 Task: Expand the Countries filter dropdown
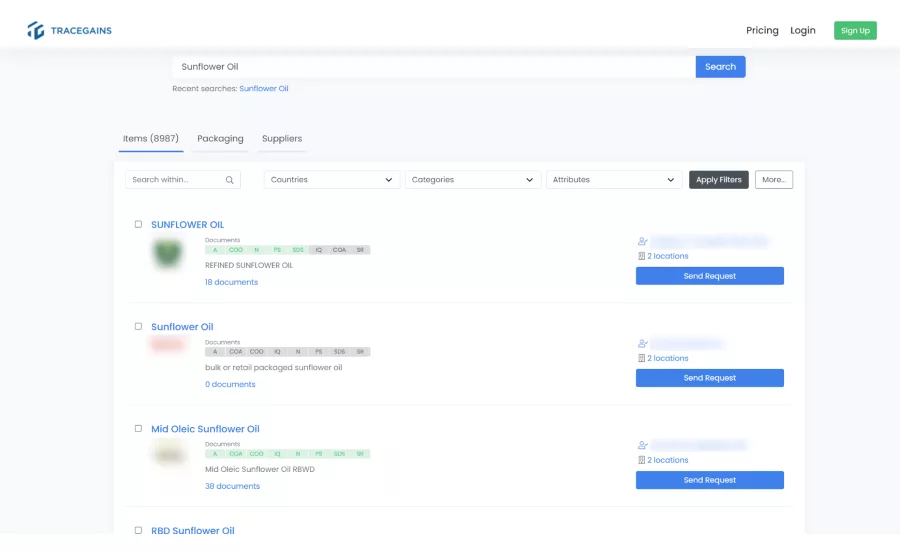(x=332, y=180)
